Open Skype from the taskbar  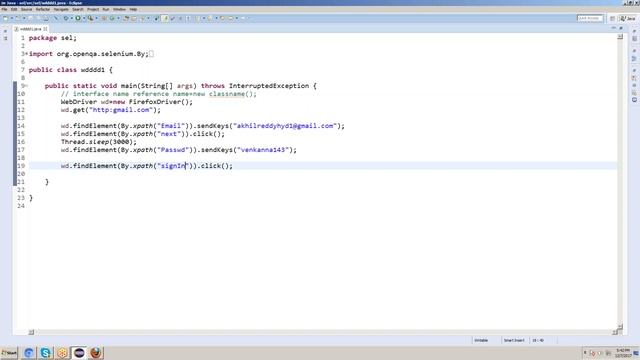pos(45,353)
